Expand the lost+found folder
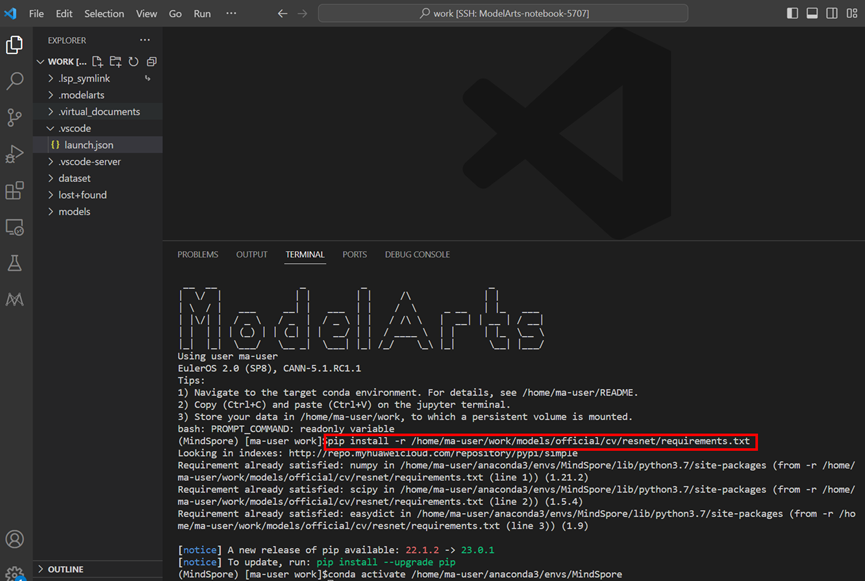This screenshot has height=581, width=865. pyautogui.click(x=51, y=195)
